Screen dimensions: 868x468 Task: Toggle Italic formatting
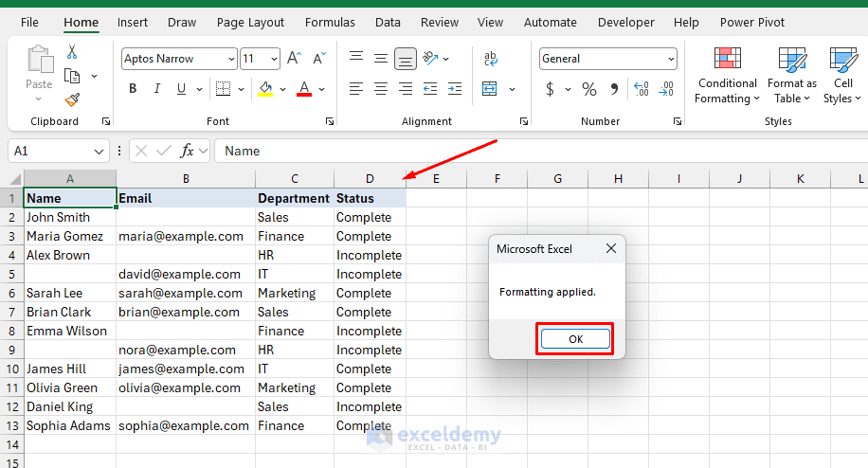click(157, 88)
